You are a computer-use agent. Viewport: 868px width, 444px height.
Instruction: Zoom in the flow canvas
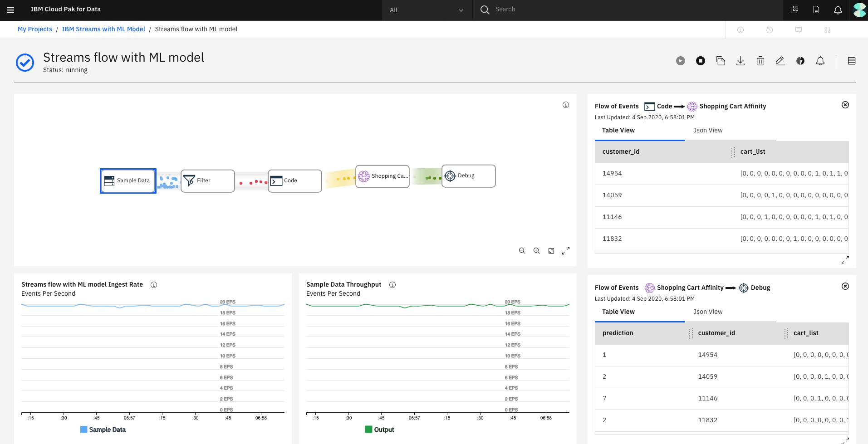pos(537,251)
